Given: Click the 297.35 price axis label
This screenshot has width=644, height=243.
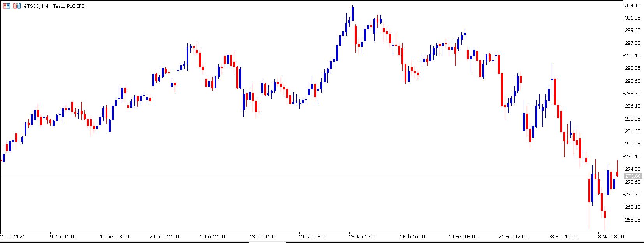Looking at the screenshot, I should tap(633, 43).
